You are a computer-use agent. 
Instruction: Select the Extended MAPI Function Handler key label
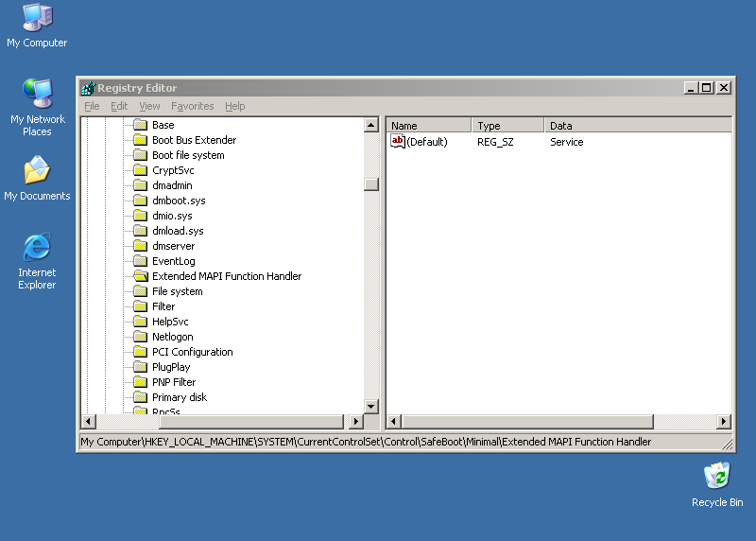point(227,276)
